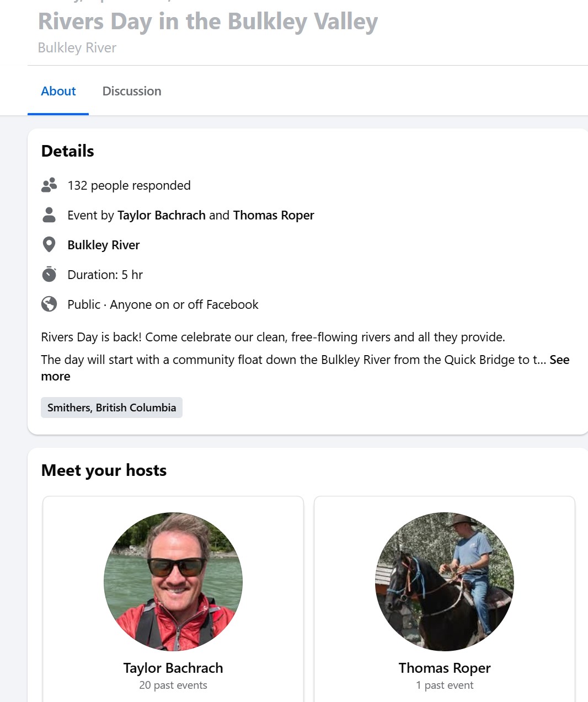Open the Bulkley River location link
588x702 pixels.
point(103,245)
